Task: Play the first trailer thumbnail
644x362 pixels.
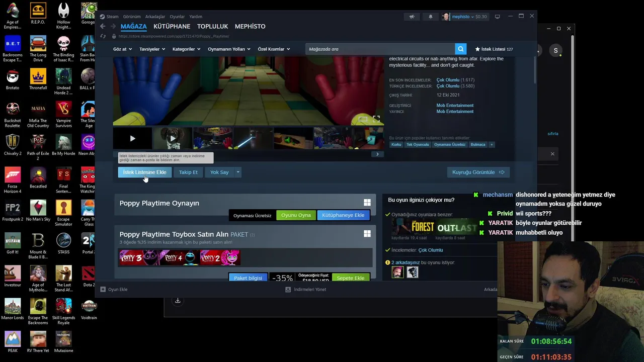Action: [132, 138]
